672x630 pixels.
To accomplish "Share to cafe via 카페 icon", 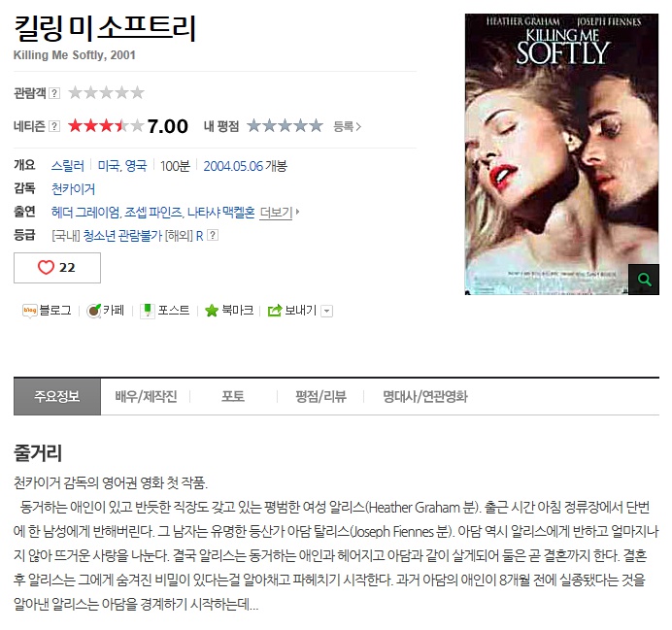I will tap(94, 310).
